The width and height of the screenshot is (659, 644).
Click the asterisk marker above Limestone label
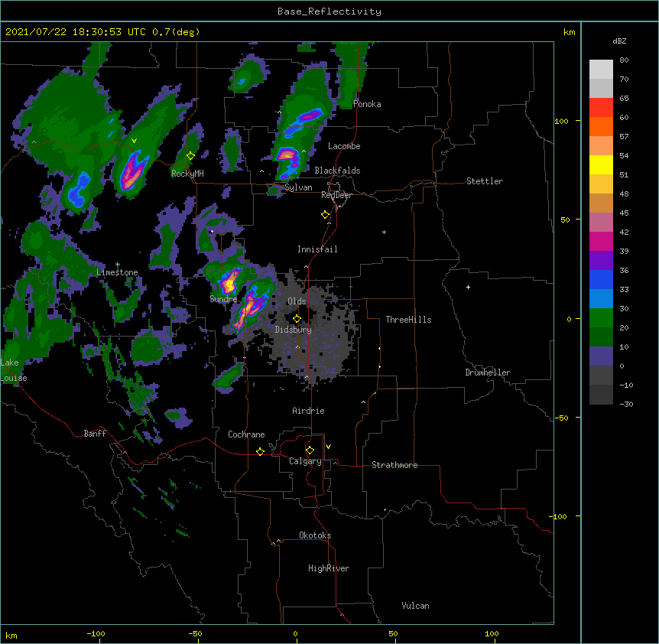pyautogui.click(x=118, y=265)
